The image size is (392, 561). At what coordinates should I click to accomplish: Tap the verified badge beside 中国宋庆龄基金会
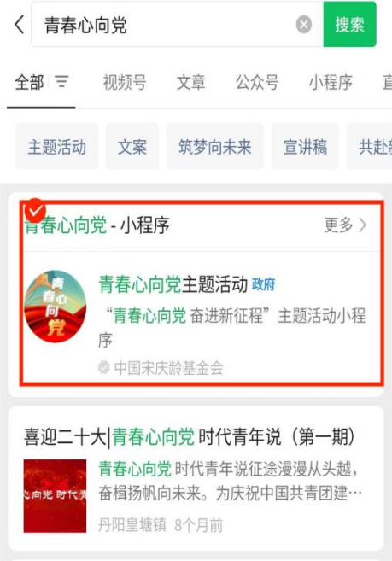tap(104, 367)
